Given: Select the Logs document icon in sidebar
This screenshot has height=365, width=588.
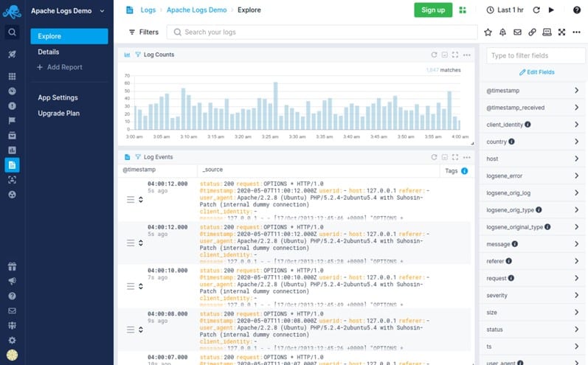Looking at the screenshot, I should [12, 165].
